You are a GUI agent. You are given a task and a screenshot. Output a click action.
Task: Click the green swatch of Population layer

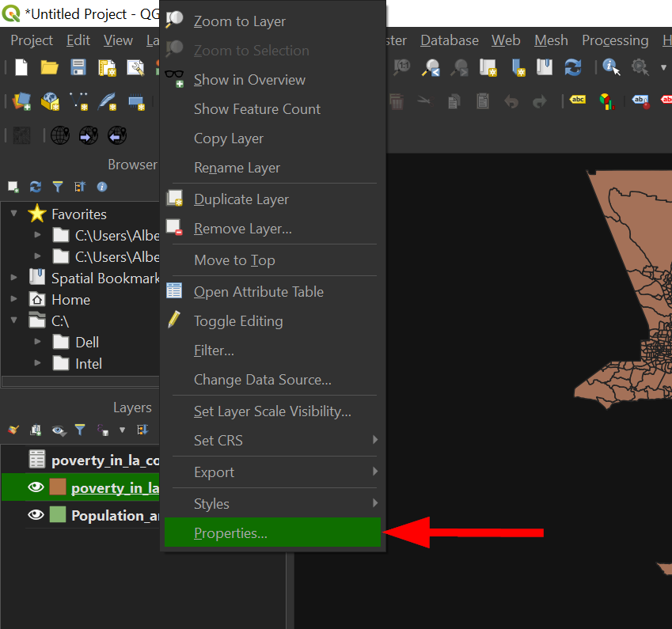click(x=58, y=514)
